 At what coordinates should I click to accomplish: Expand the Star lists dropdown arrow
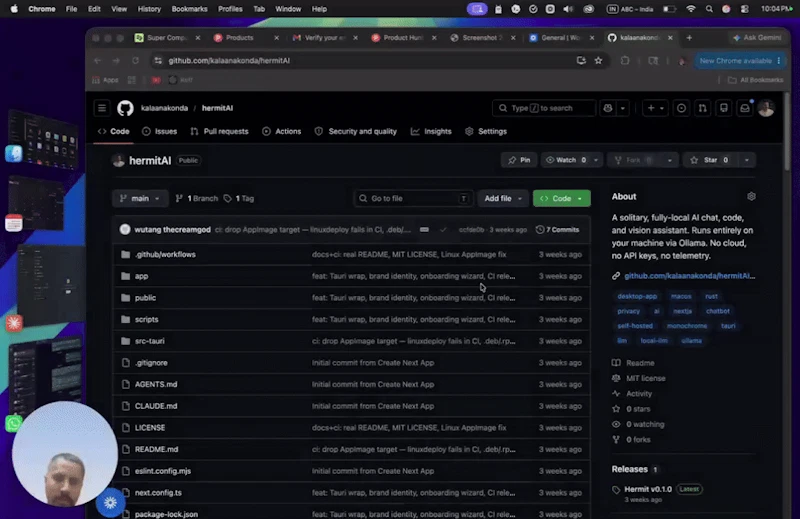click(746, 160)
